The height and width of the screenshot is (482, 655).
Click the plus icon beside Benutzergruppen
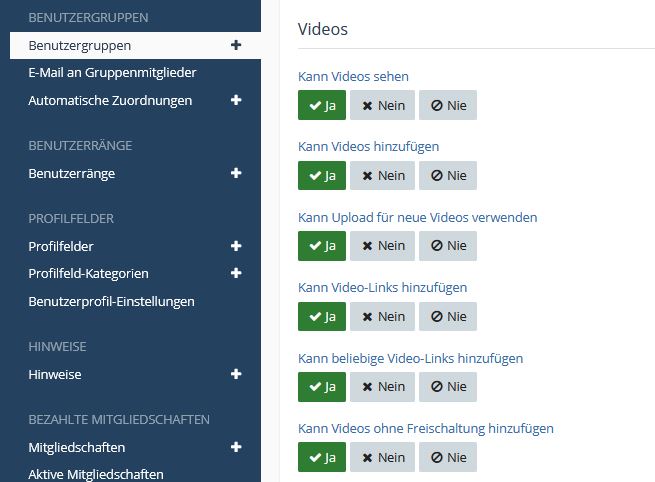tap(236, 45)
